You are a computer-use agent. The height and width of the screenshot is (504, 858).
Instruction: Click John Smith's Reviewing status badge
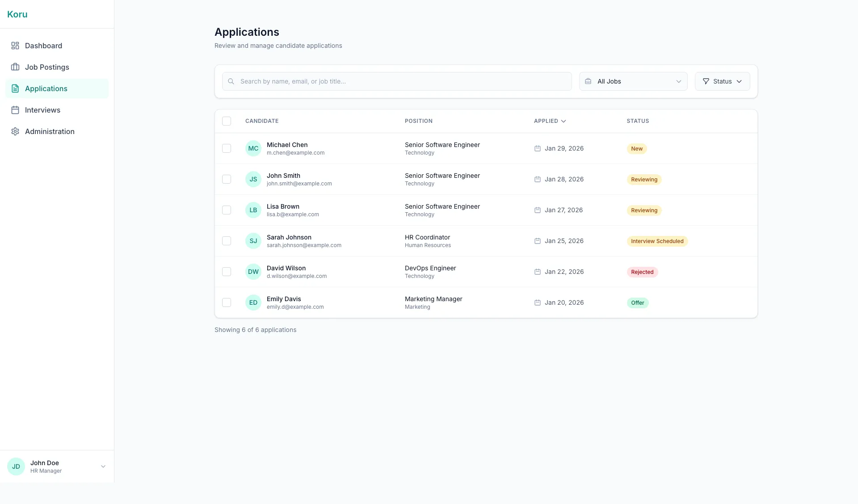tap(644, 180)
